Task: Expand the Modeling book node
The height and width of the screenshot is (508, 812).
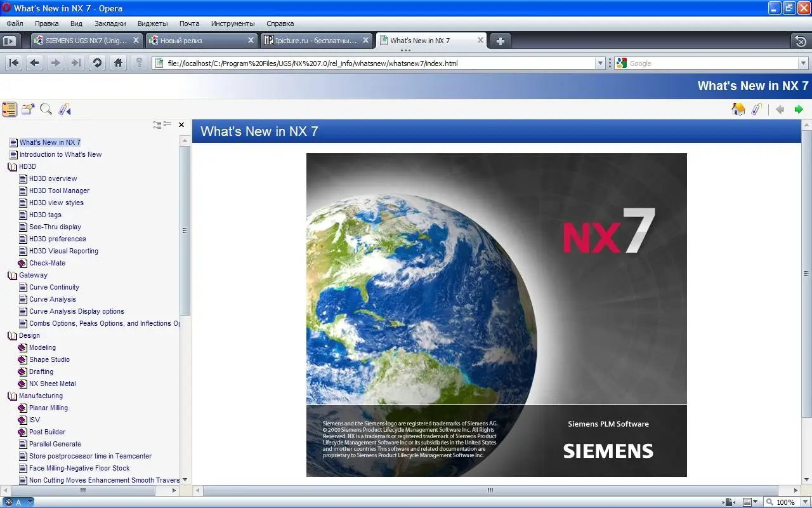Action: click(23, 348)
